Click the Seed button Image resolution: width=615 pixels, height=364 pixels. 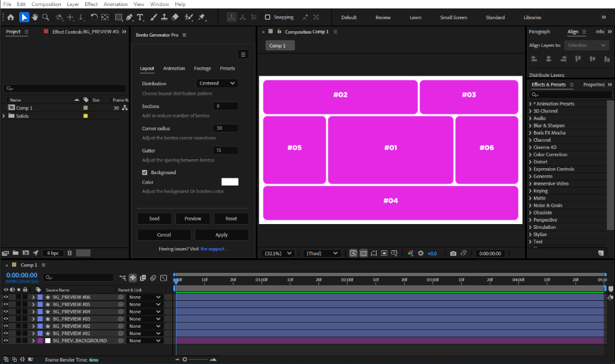point(154,219)
